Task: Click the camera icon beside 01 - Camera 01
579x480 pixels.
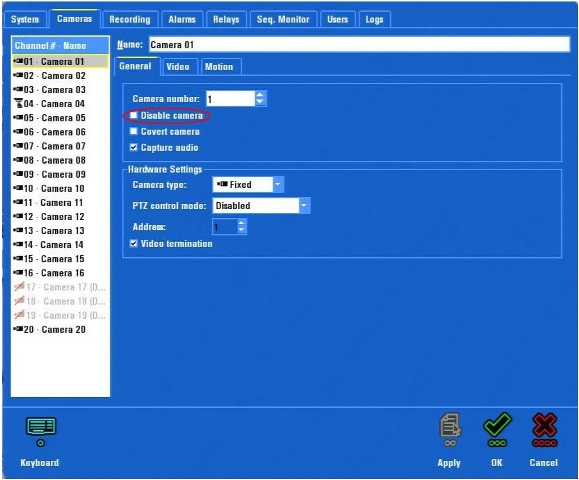Action: [x=18, y=61]
